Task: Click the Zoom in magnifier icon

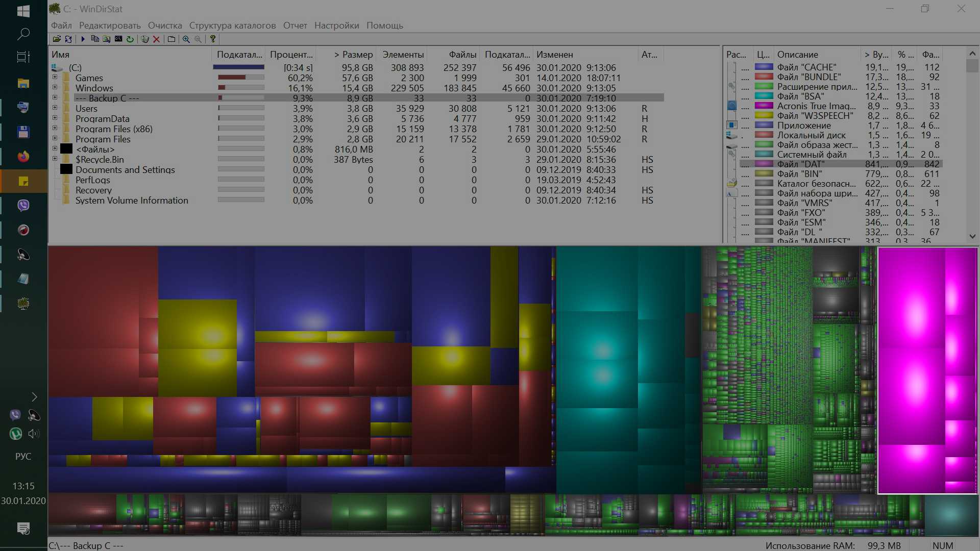Action: (x=186, y=39)
